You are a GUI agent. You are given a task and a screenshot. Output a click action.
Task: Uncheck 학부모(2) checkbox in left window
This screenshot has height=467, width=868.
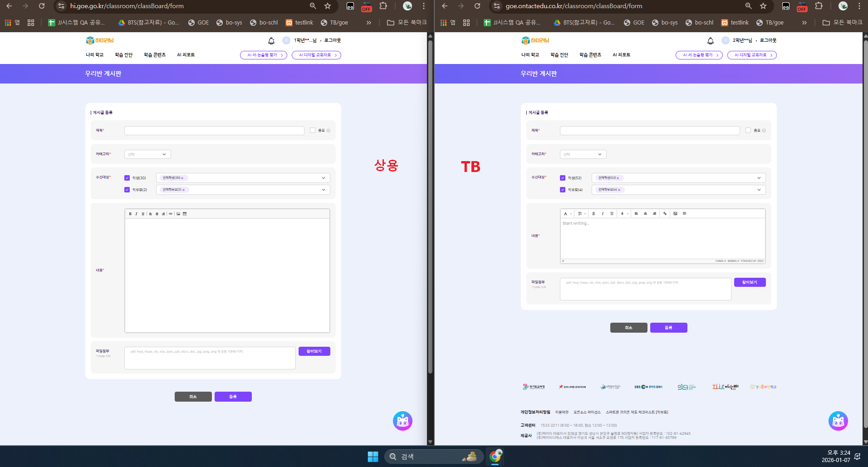(127, 190)
